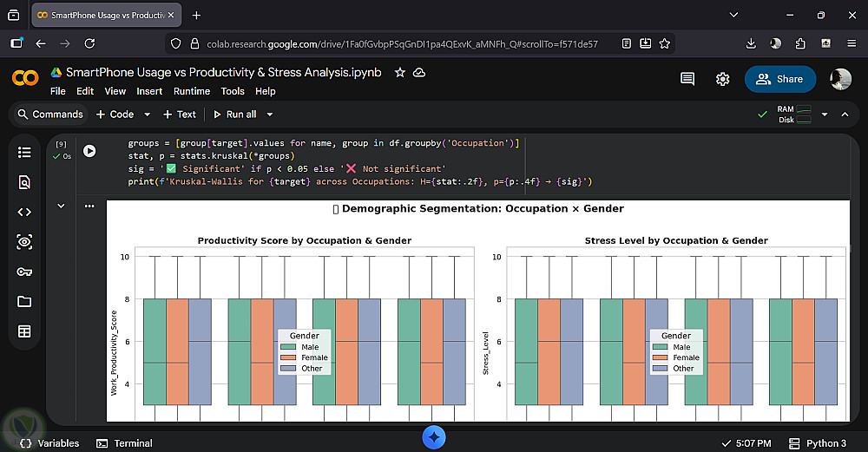
Task: Open the Data table icon in sidebar
Action: 24,331
